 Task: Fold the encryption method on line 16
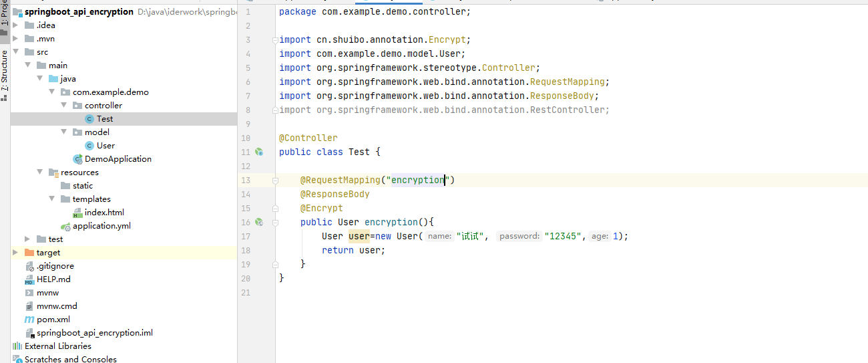(x=274, y=222)
